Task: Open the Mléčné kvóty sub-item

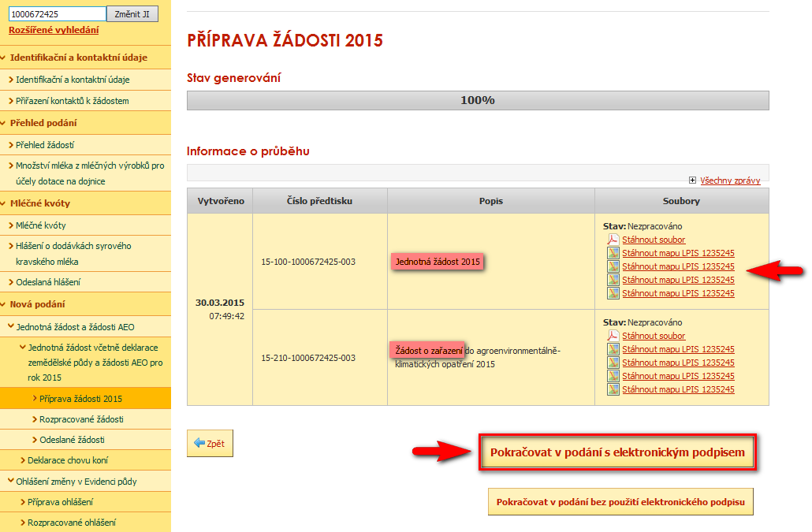Action: tap(41, 225)
